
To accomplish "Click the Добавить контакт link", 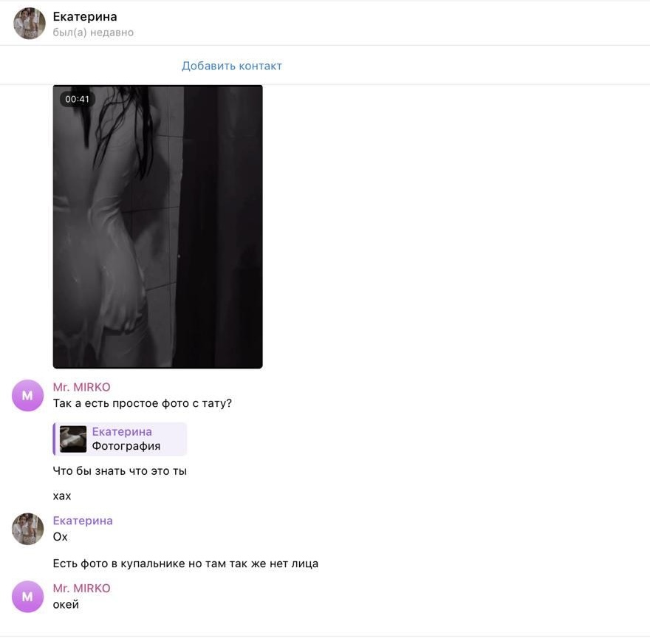I will pyautogui.click(x=232, y=66).
